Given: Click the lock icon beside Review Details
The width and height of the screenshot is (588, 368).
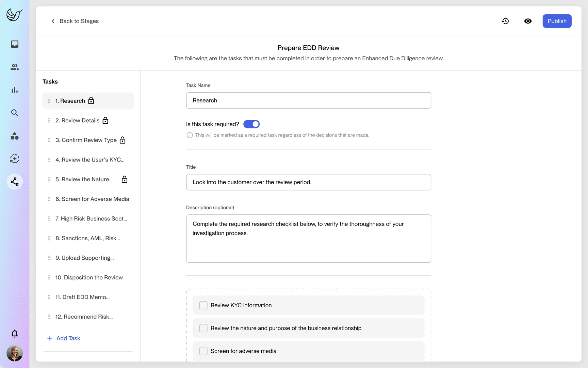Looking at the screenshot, I should click(105, 120).
